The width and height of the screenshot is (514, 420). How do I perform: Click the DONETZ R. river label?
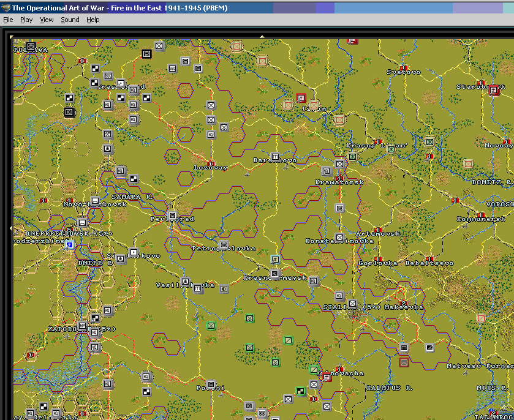[493, 182]
